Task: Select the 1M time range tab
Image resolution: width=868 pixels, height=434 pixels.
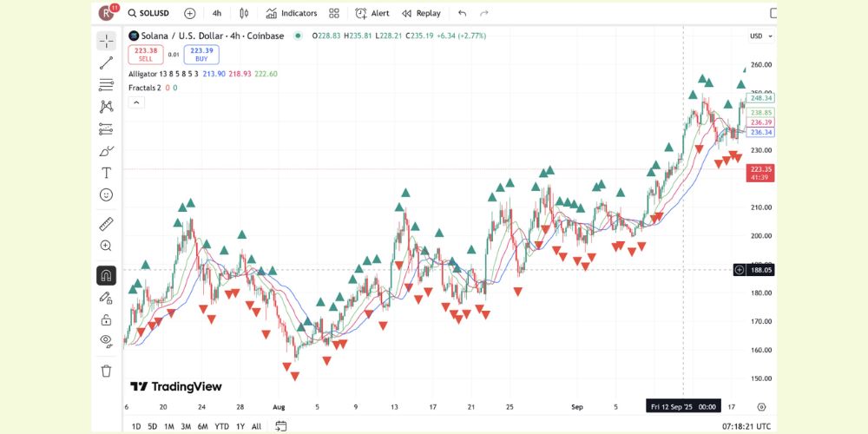Action: [169, 426]
